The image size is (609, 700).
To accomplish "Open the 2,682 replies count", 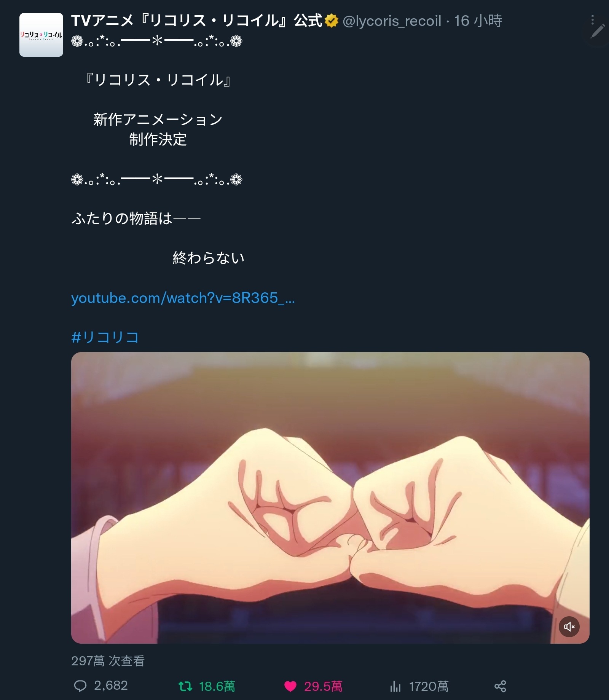I will point(111,686).
